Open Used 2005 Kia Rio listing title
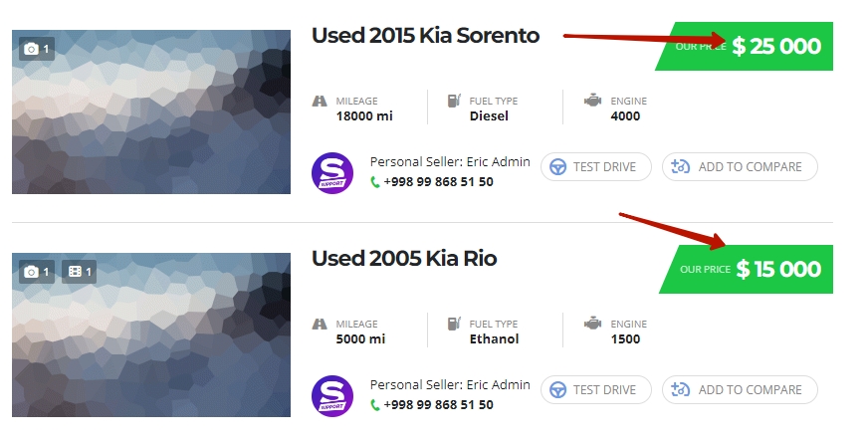Image resolution: width=868 pixels, height=445 pixels. pos(404,259)
